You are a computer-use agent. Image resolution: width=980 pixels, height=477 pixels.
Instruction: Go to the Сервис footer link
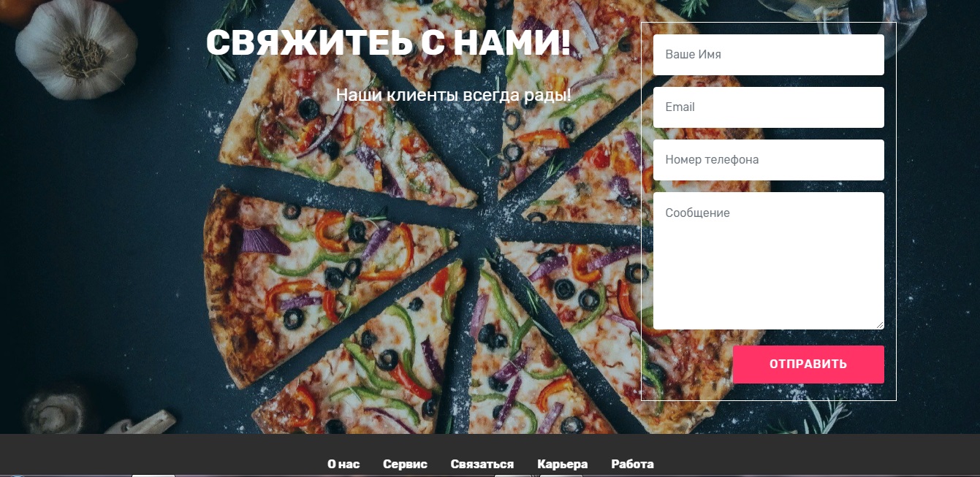[x=405, y=464]
